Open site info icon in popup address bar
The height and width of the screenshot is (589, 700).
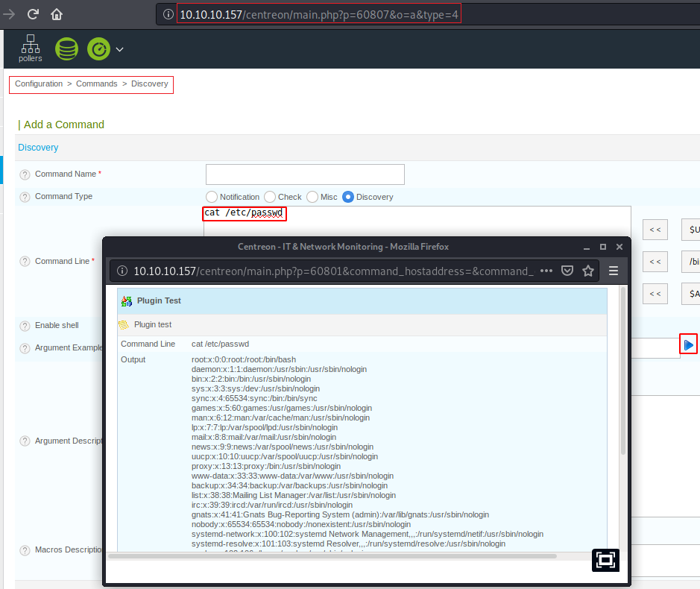click(x=122, y=271)
